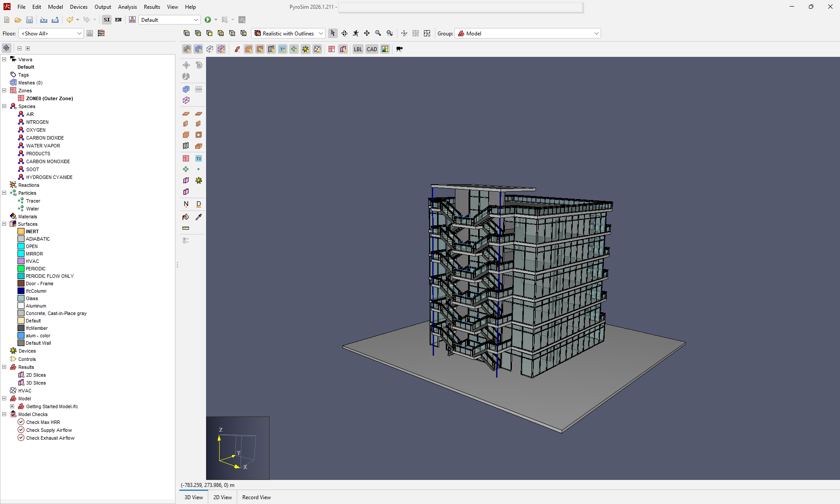This screenshot has height=504, width=840.
Task: Toggle Show HVAC fan icon filter
Action: click(x=317, y=49)
